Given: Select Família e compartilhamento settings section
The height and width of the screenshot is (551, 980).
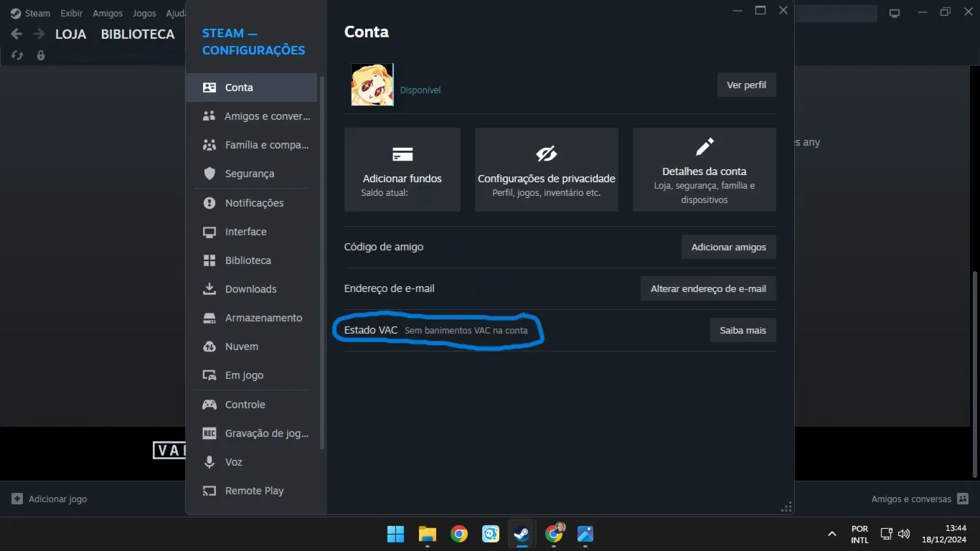Looking at the screenshot, I should (x=251, y=145).
